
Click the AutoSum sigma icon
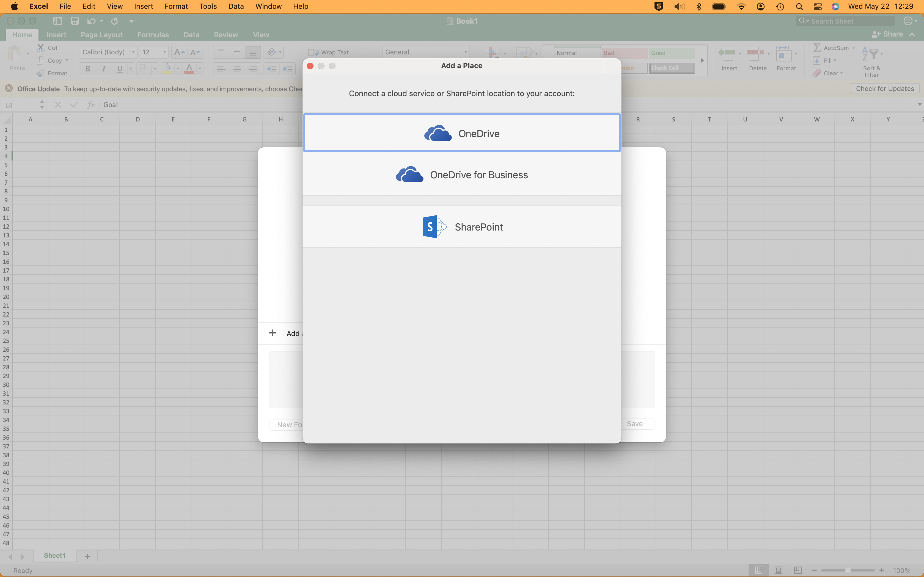pyautogui.click(x=817, y=48)
